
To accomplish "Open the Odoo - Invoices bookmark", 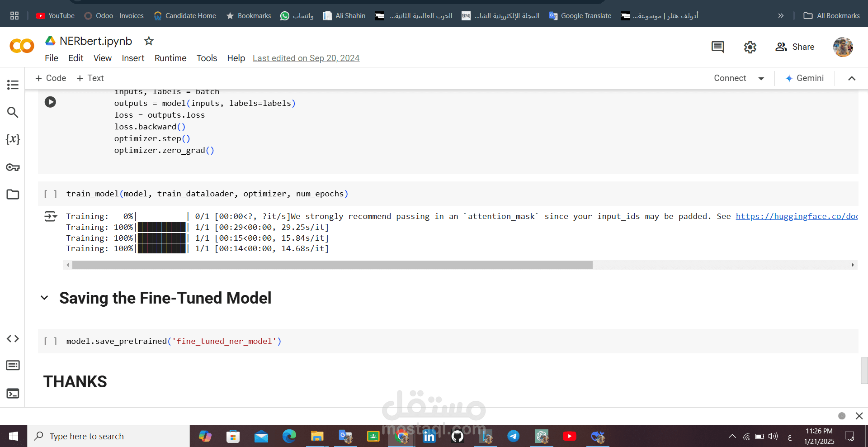I will point(114,16).
